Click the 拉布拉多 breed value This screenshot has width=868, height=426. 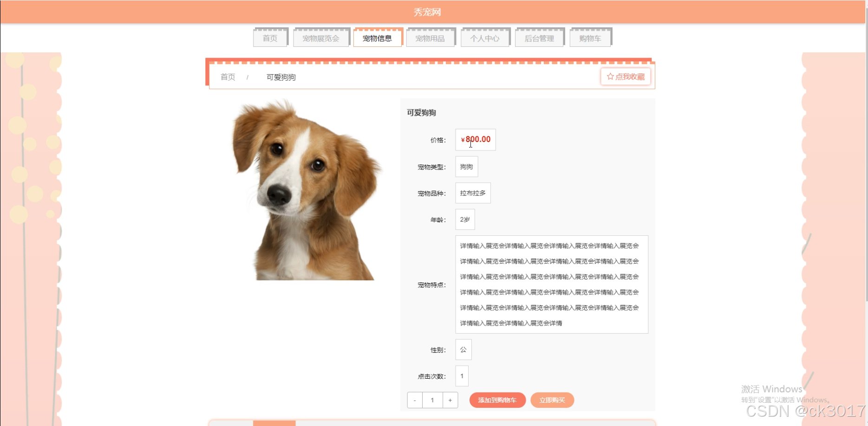[473, 193]
